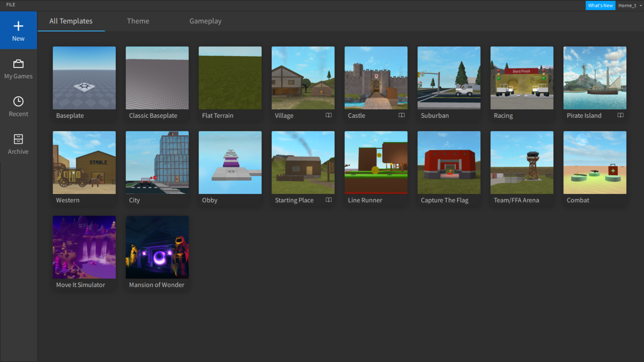This screenshot has width=644, height=362.
Task: Switch to the Gameplay tab
Action: tap(206, 21)
